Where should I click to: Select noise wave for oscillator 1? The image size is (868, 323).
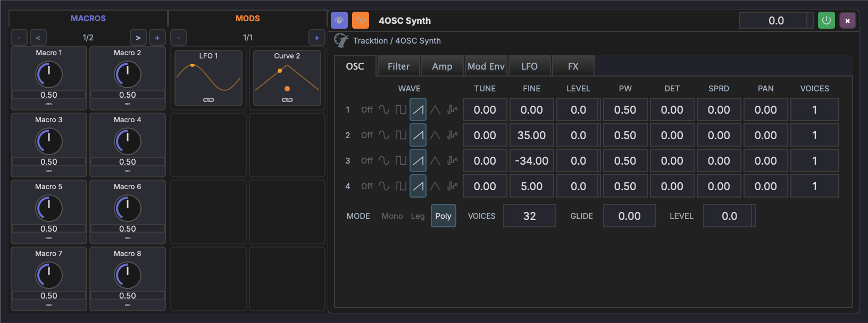point(452,110)
